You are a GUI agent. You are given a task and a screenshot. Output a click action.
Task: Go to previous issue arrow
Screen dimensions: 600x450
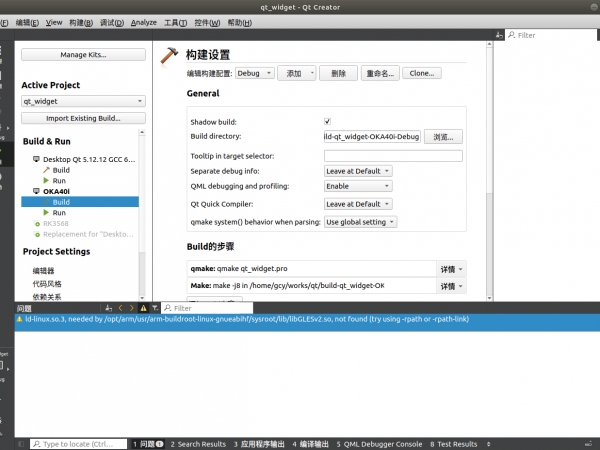point(119,308)
